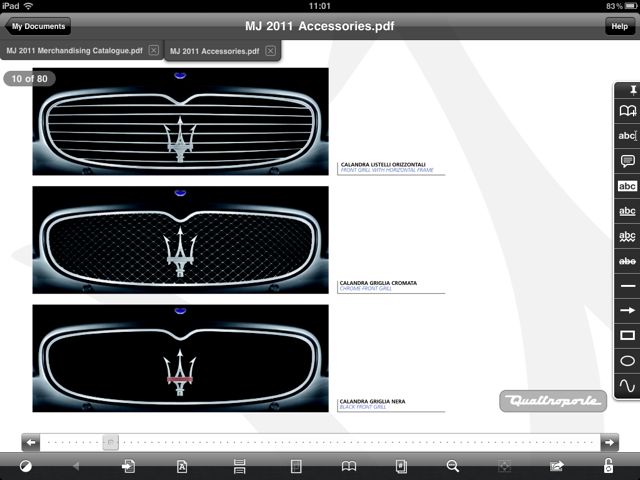Switch to two-page book view icon
Screen dimensions: 640x480
(349, 466)
